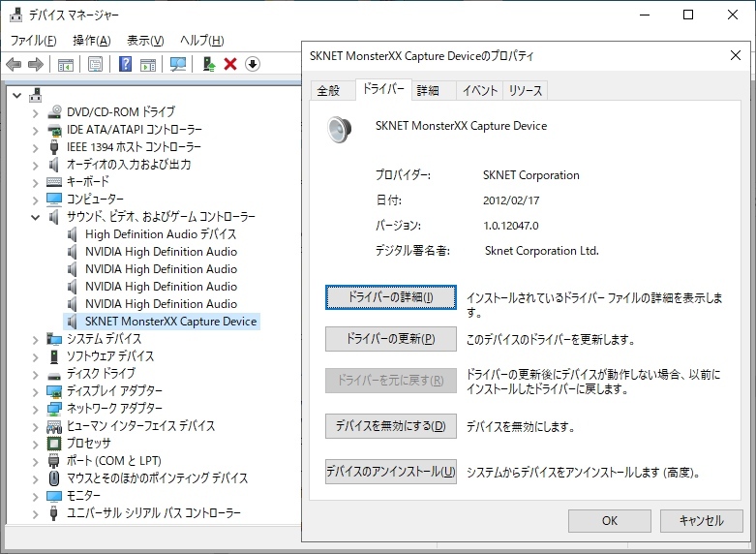Viewport: 756px width, 554px height.
Task: Collapse サウンド、ビデオ、およびゲーム コントローラー category
Action: 35,217
